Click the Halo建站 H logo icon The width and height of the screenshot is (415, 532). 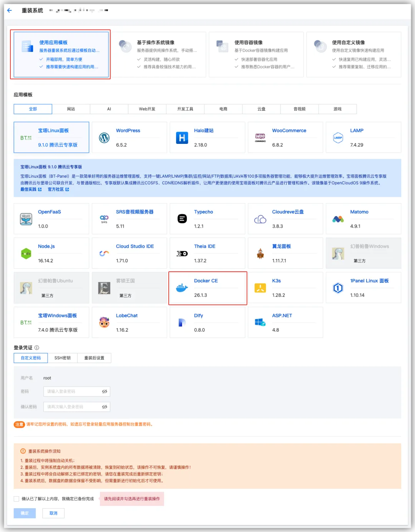[182, 138]
